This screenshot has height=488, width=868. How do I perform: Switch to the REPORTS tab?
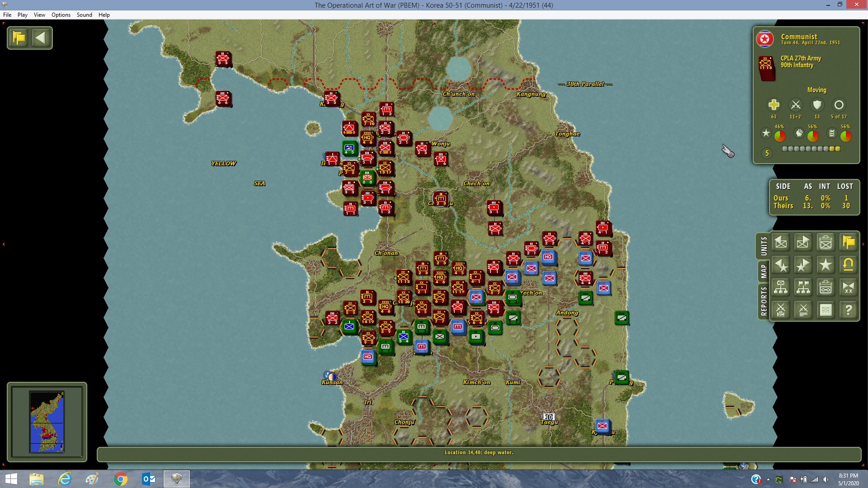click(x=764, y=301)
